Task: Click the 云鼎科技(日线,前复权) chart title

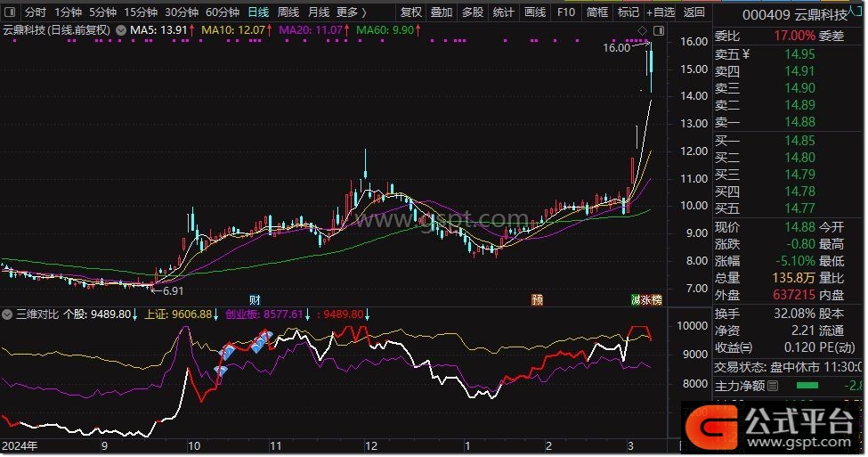Action: (x=56, y=30)
